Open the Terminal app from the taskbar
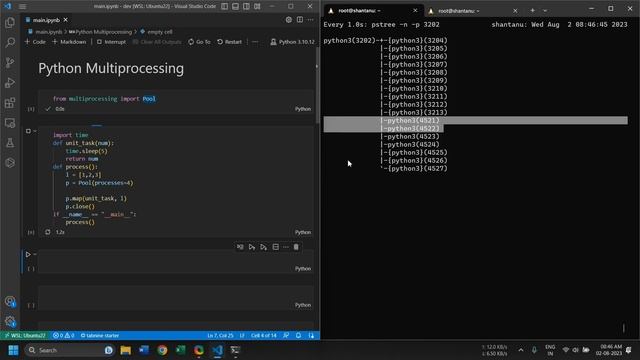The height and width of the screenshot is (360, 640). [x=235, y=350]
